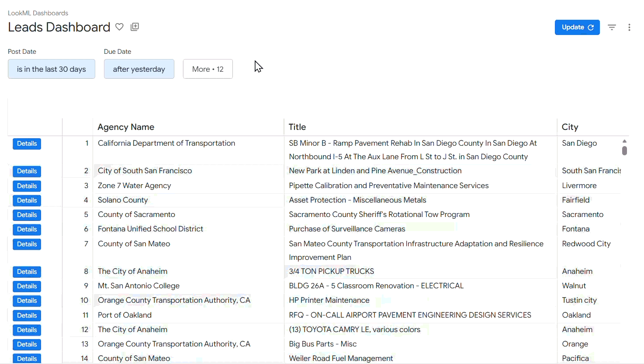Click 'Fontana Unified School District' agency cell
The image size is (644, 364).
pyautogui.click(x=150, y=229)
